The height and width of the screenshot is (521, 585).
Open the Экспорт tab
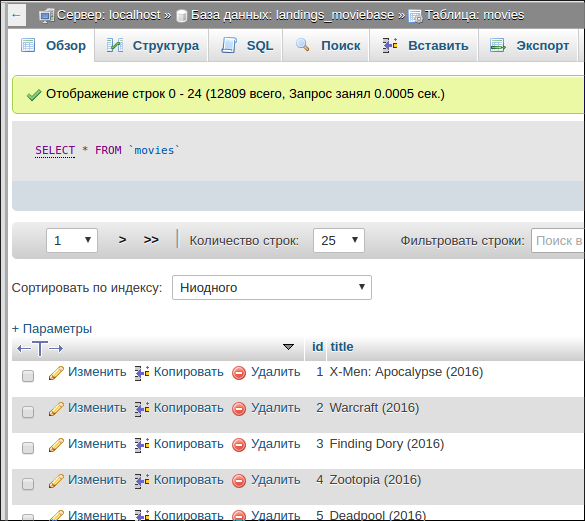coord(528,46)
